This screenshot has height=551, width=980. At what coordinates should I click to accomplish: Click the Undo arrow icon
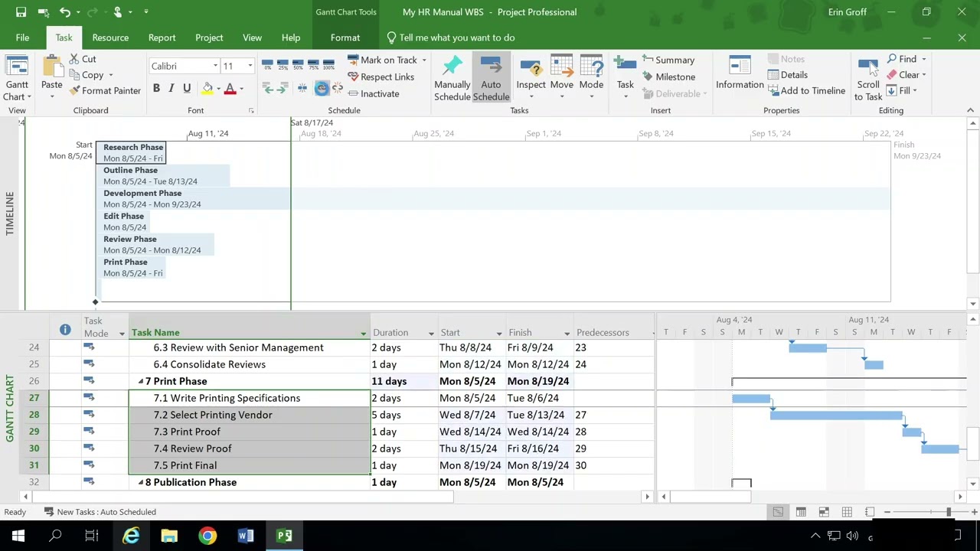65,12
